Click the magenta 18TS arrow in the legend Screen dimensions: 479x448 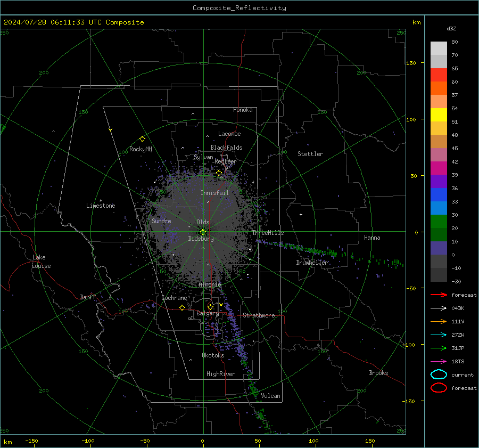tap(439, 362)
